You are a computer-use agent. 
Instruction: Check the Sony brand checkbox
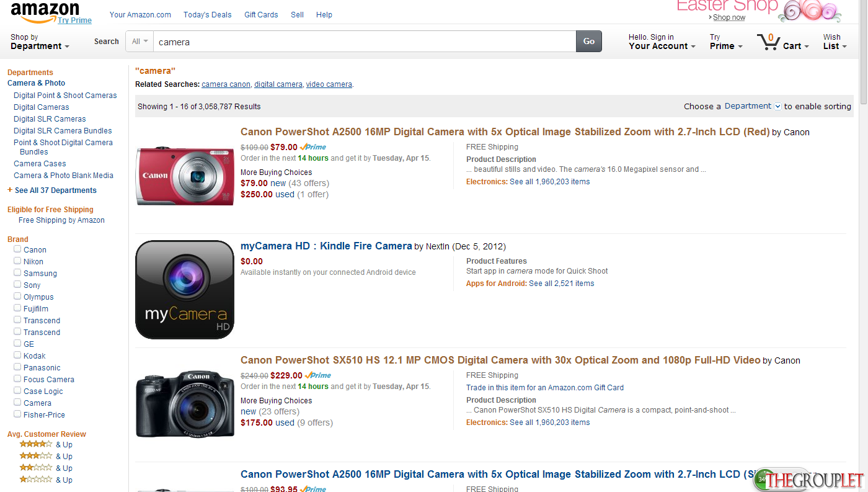click(17, 284)
